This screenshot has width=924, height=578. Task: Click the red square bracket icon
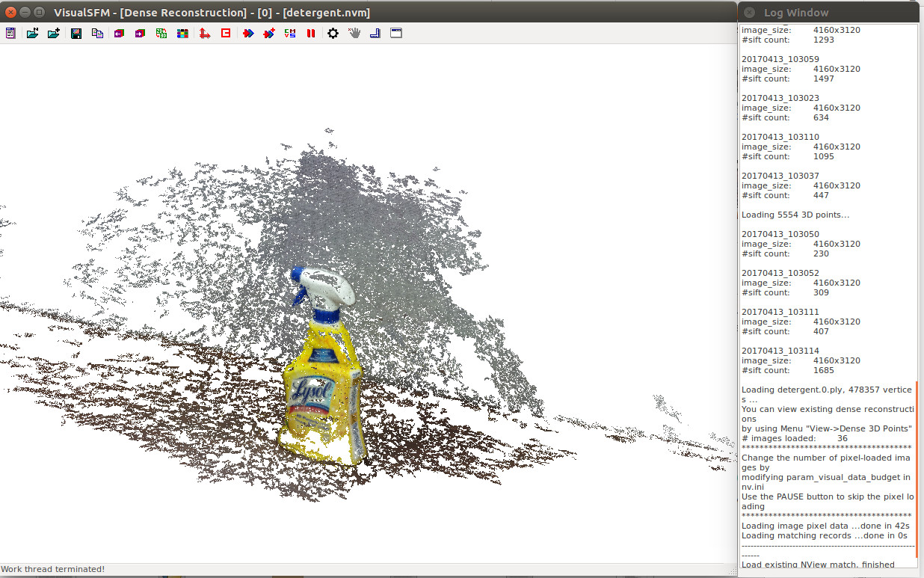tap(226, 34)
